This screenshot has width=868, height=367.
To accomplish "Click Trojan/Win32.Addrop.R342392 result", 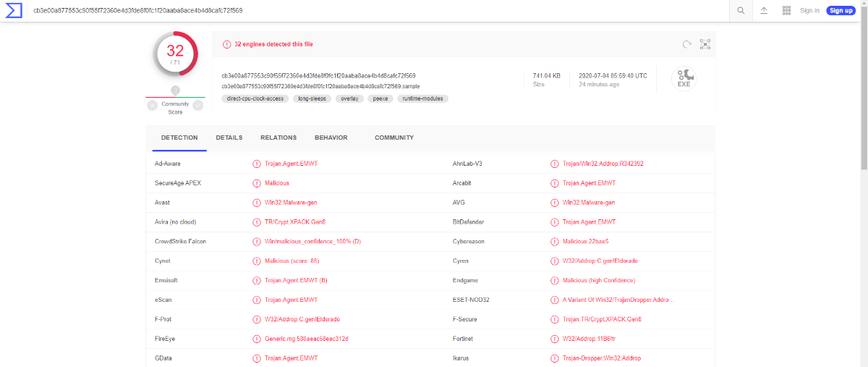I will coord(603,164).
